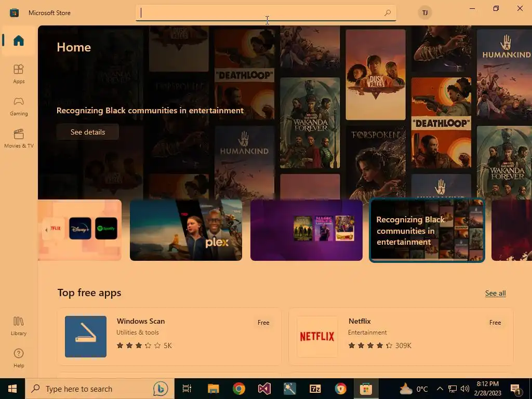Open 7-Zip from taskbar
Viewport: 532px width, 399px height.
tap(315, 389)
